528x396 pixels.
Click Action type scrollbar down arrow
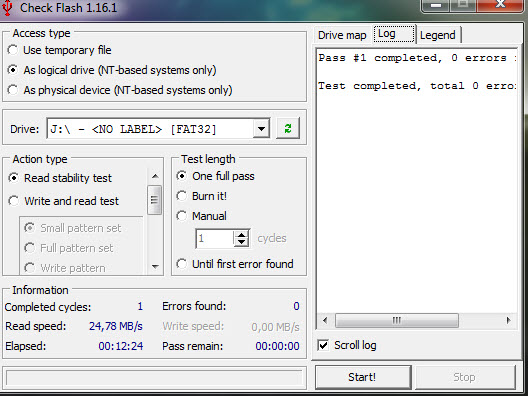155,267
